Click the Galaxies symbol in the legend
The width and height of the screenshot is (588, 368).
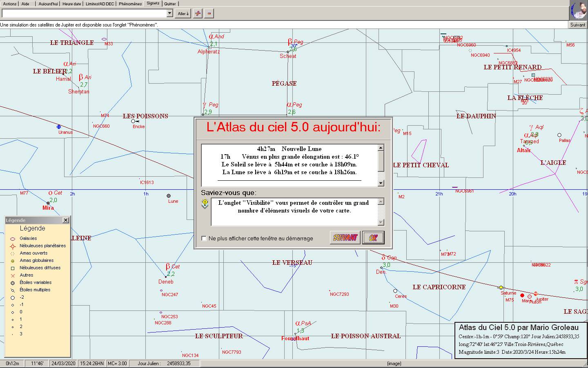pyautogui.click(x=13, y=239)
